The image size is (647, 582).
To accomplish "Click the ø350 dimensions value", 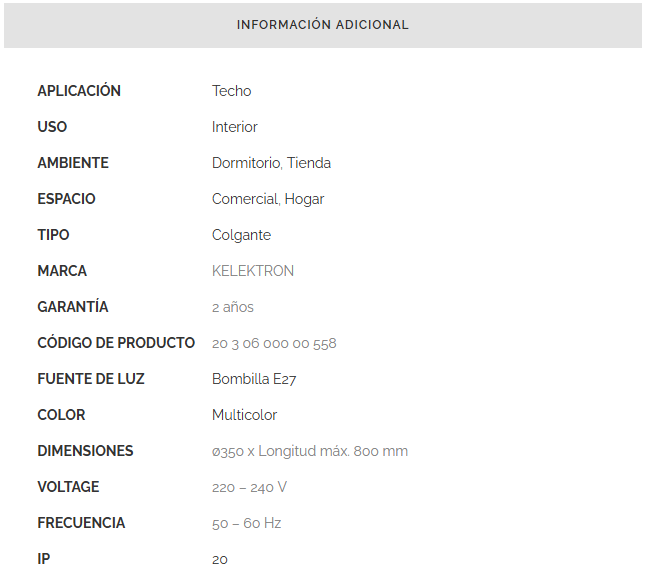I will coord(310,451).
